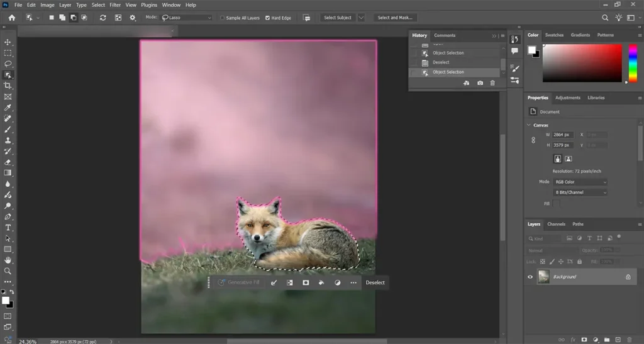The height and width of the screenshot is (344, 644).
Task: Click Deselect in contextual bar
Action: click(375, 282)
